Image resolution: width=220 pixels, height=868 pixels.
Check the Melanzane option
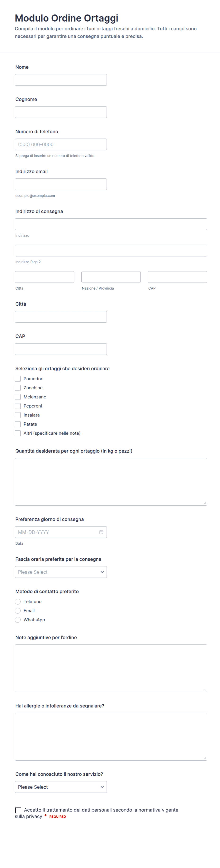coord(18,397)
